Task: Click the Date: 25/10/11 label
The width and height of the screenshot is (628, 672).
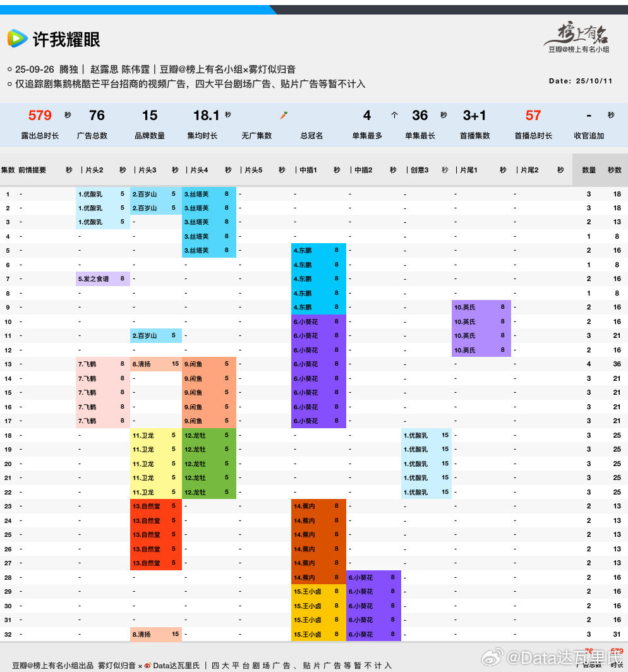Action: point(581,81)
